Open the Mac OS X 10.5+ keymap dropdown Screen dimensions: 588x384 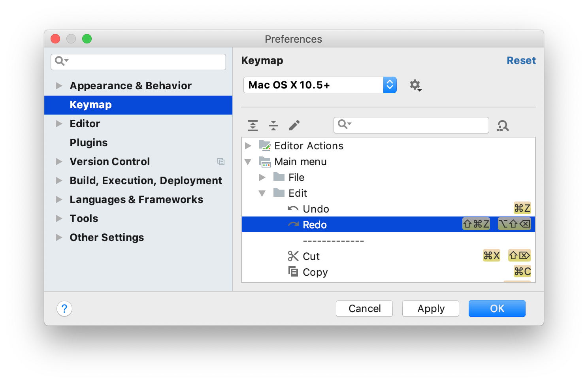tap(320, 85)
